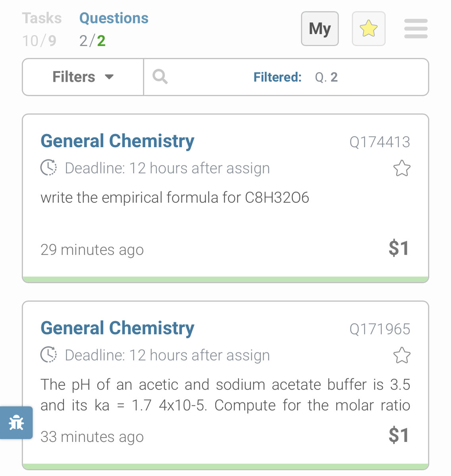Click the deadline clock icon on Q171965

pyautogui.click(x=48, y=355)
